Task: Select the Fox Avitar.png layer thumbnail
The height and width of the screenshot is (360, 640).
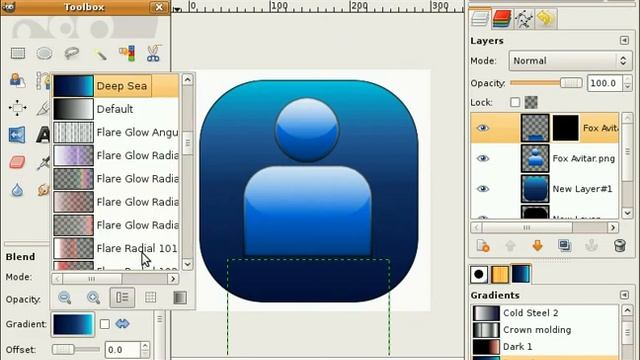Action: 535,158
